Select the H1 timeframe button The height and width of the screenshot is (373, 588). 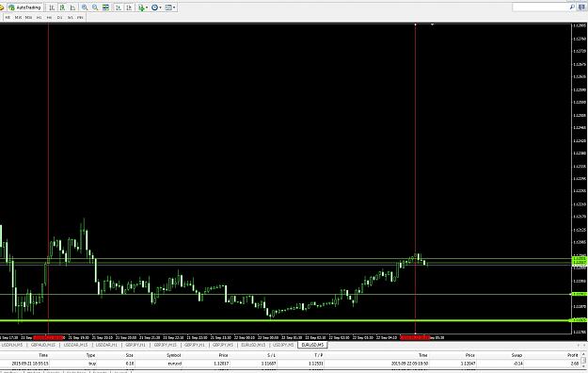point(39,17)
